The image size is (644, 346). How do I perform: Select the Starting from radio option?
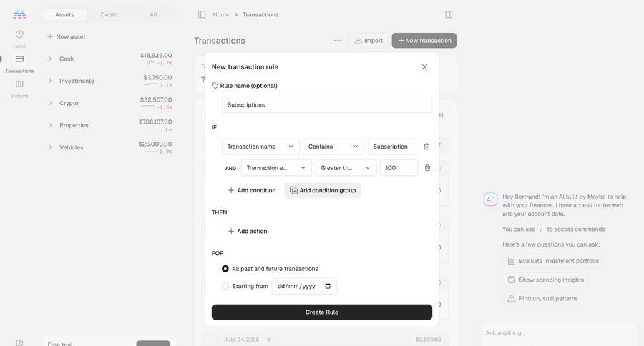[225, 286]
